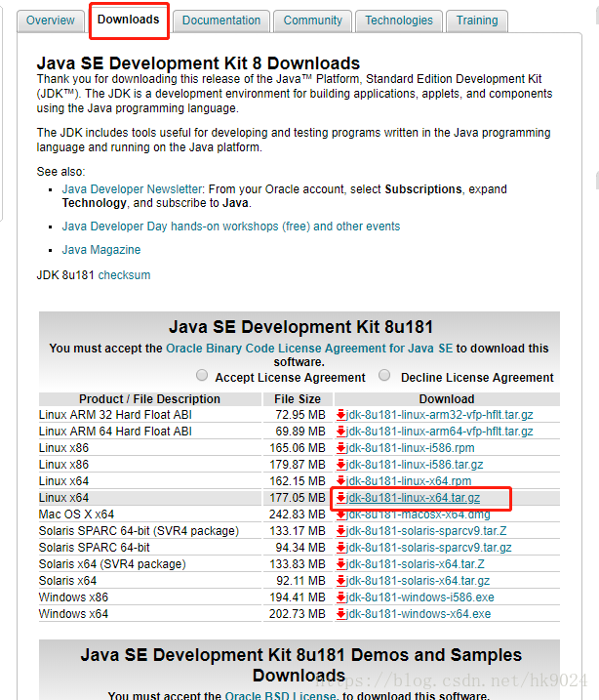The width and height of the screenshot is (599, 700).
Task: Click the 72.95 MB file size cell
Action: (x=300, y=415)
